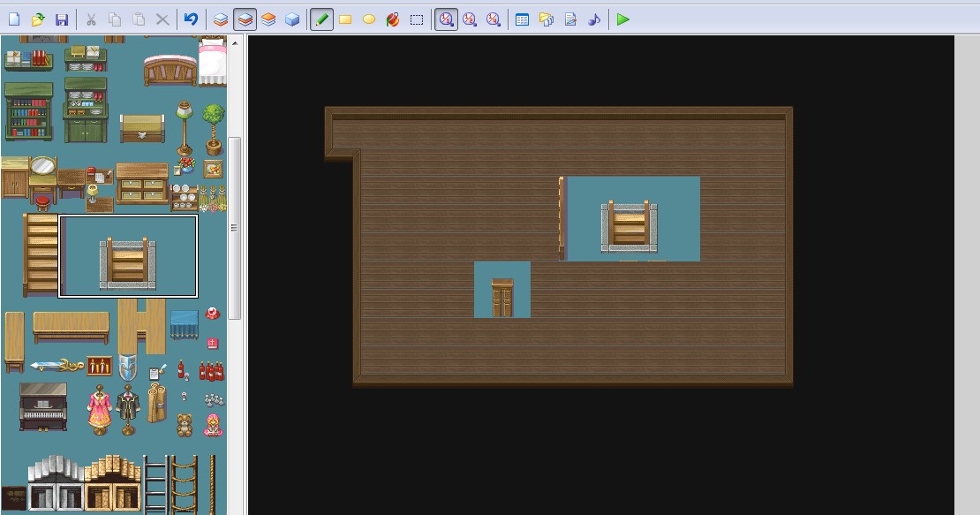Viewport: 980px width, 515px height.
Task: Switch to the second map layer
Action: 245,19
